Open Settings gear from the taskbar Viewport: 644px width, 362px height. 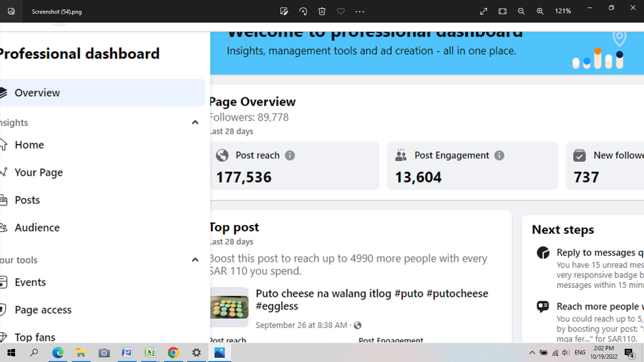[196, 353]
